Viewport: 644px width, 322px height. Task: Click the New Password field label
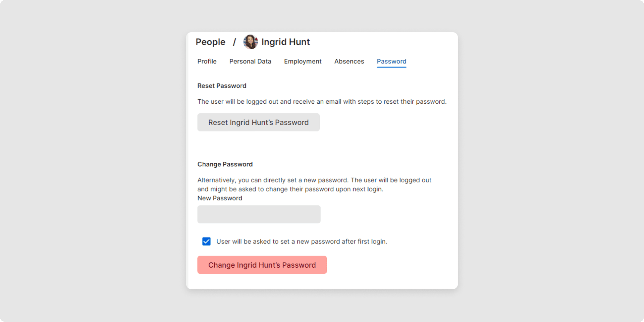(x=220, y=198)
